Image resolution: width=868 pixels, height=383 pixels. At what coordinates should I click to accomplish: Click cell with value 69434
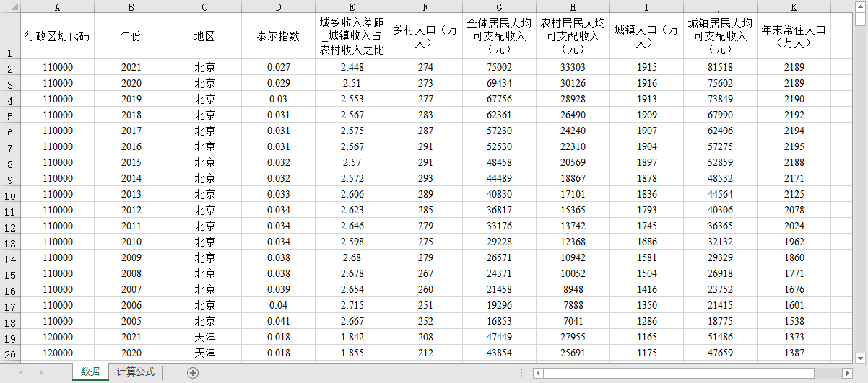coord(499,84)
